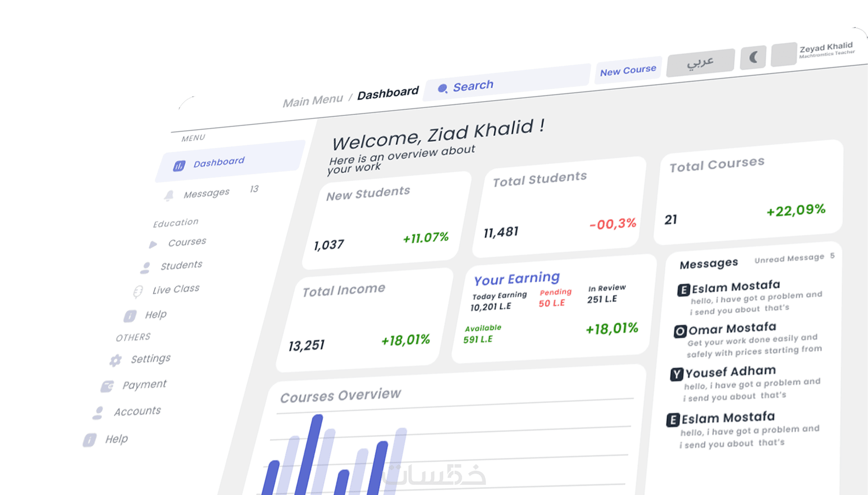868x495 pixels.
Task: Click the Accounts person icon
Action: pyautogui.click(x=98, y=413)
